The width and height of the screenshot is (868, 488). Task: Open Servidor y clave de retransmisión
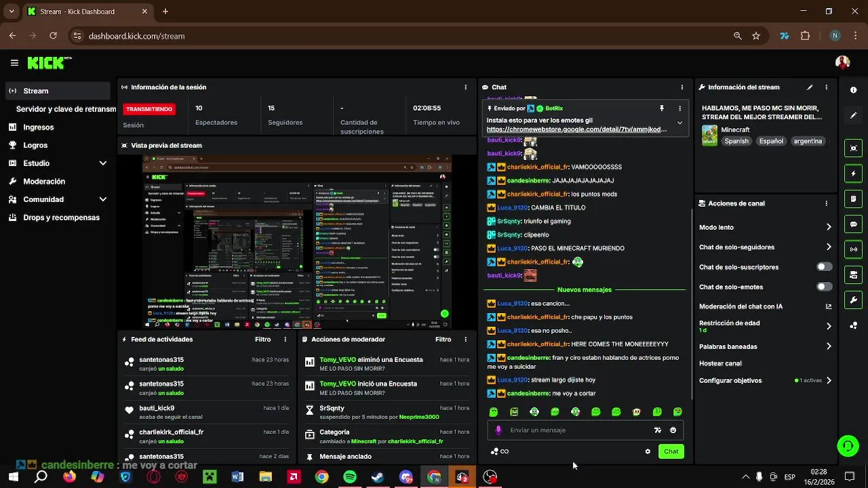(66, 109)
